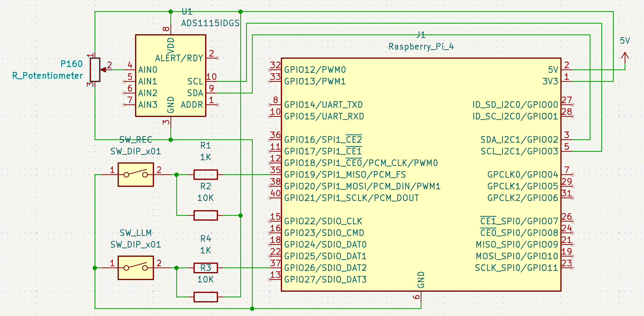Click the AIN0 pin label on U1
Viewport: 644px width, 316px height.
click(148, 70)
